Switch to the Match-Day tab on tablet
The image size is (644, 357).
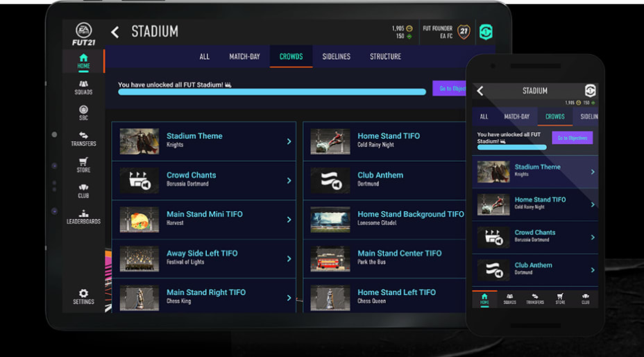244,56
